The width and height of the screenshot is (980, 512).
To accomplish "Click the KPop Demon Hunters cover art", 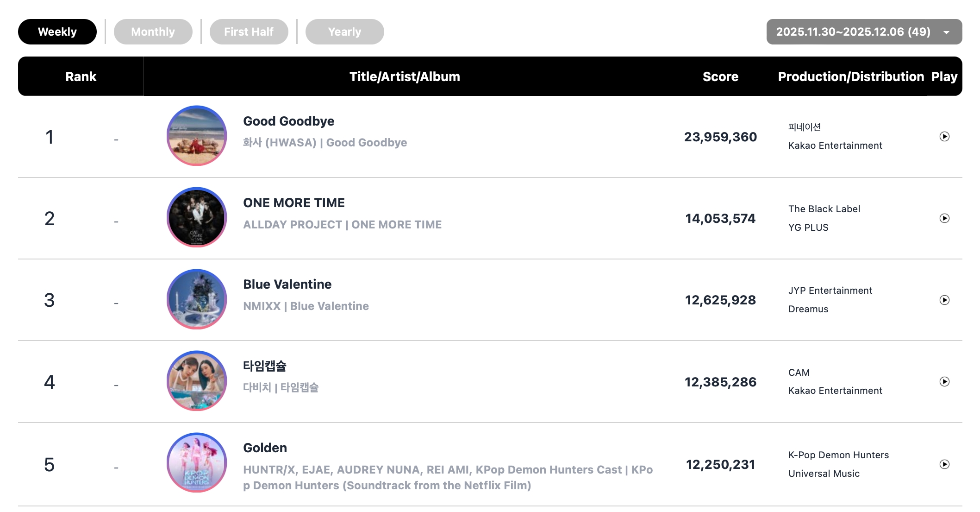I will coord(197,463).
